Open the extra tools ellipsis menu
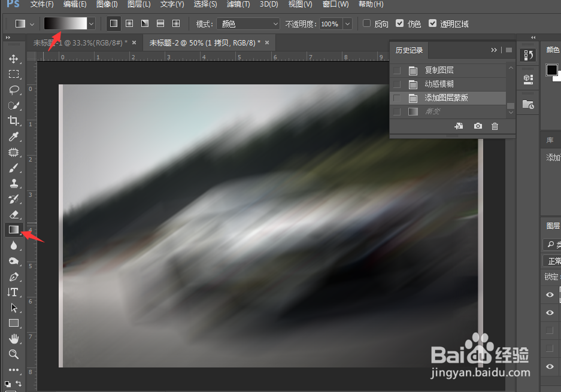561x392 pixels. point(14,370)
